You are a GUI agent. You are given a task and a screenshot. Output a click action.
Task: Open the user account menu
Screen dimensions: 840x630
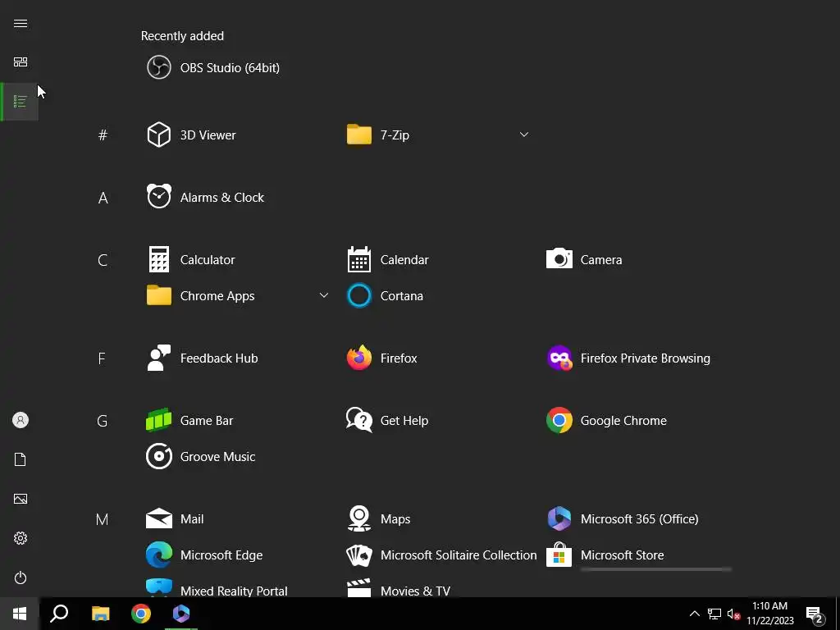pyautogui.click(x=21, y=420)
